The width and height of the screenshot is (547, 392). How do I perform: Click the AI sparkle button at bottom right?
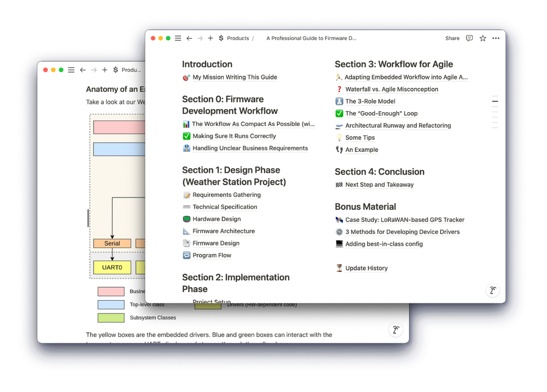tap(492, 290)
